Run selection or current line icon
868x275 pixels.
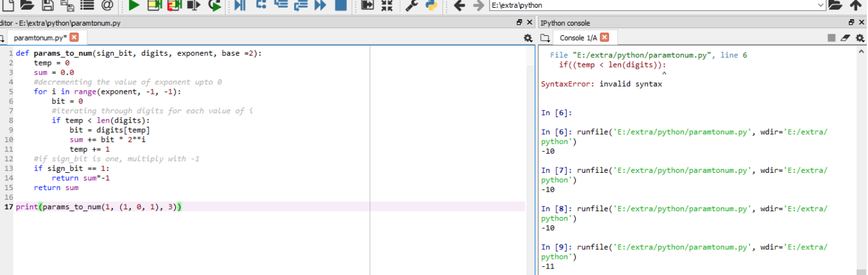tap(194, 5)
